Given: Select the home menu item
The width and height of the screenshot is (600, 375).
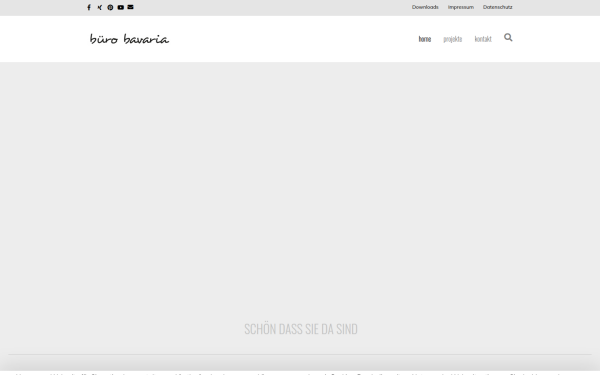Looking at the screenshot, I should (x=425, y=39).
